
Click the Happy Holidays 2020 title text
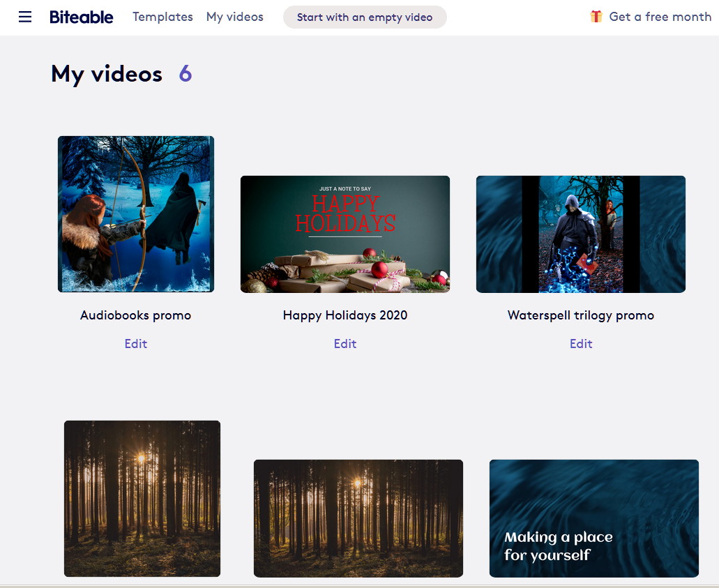pos(345,315)
